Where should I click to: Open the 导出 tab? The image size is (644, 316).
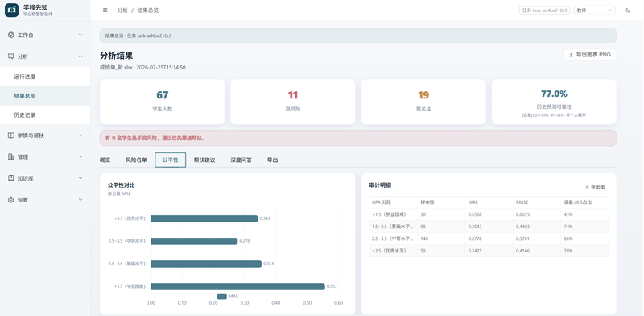point(273,160)
